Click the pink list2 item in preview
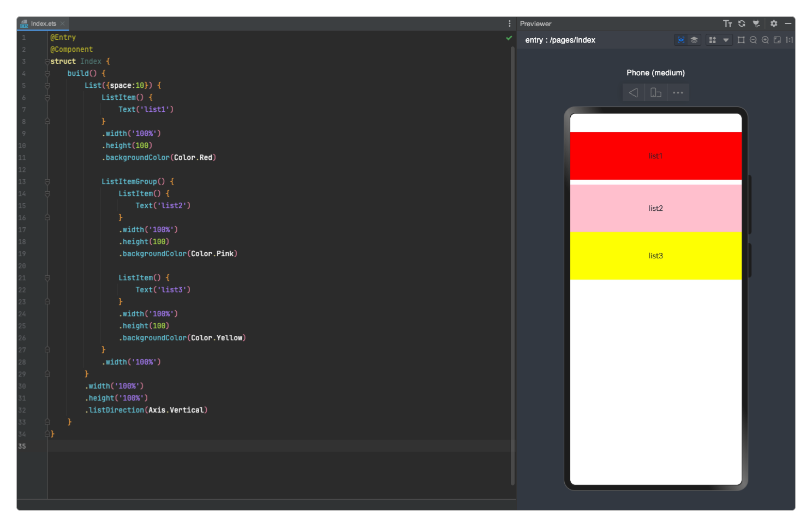Screen dimensions: 812x527 pos(655,208)
